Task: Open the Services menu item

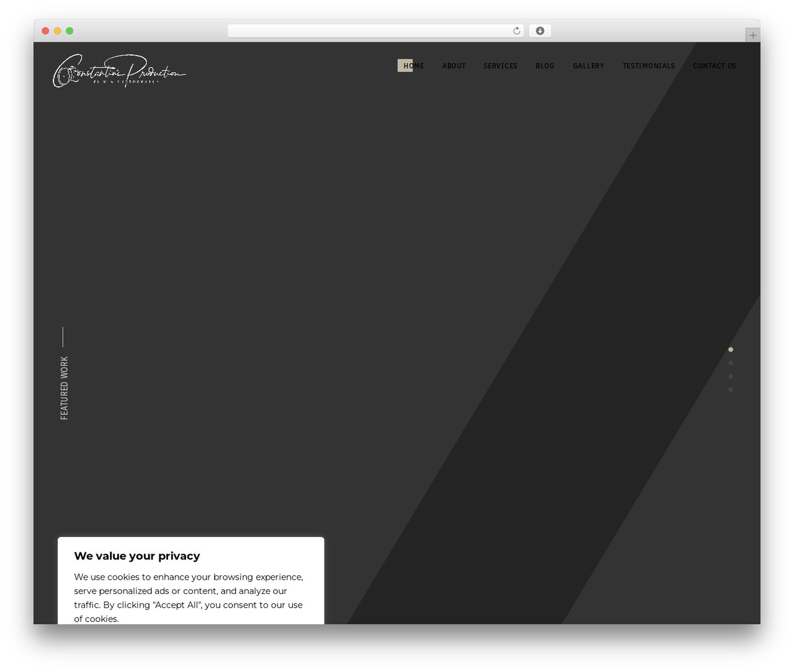Action: [x=500, y=66]
